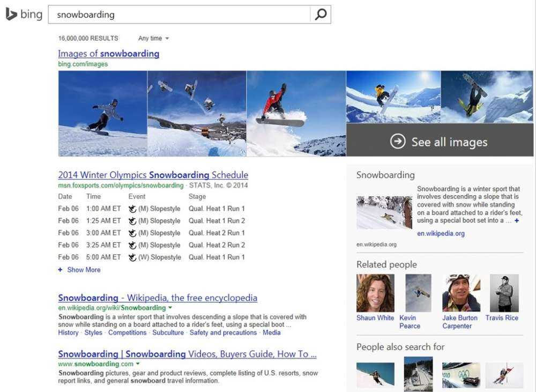Open the chevron next to Wikipedia's URL
Screen dimensions: 536x392
click(170, 308)
